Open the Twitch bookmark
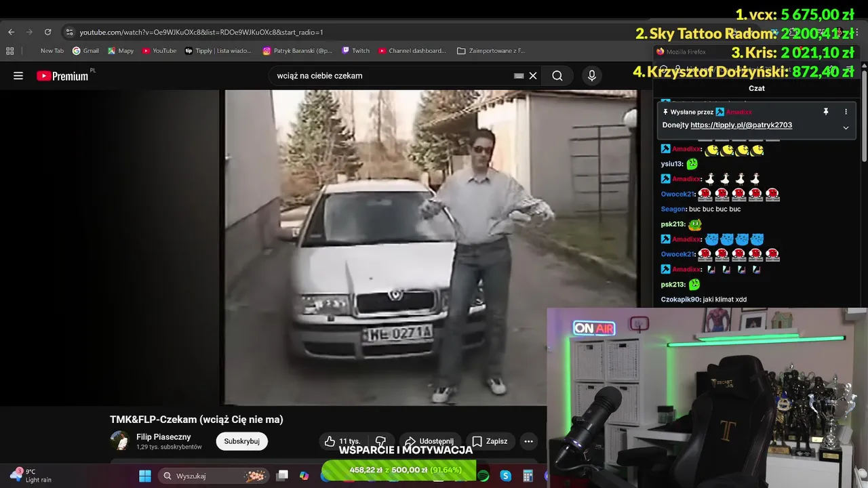 click(x=356, y=51)
